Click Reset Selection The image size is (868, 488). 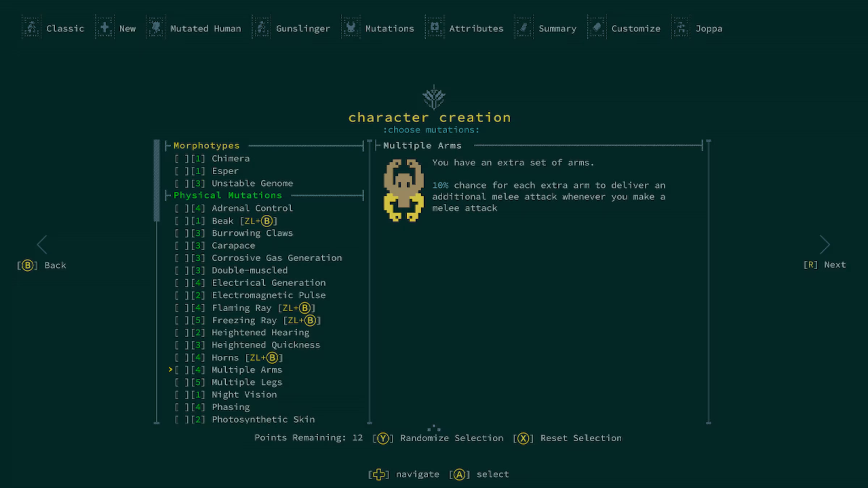coord(580,438)
